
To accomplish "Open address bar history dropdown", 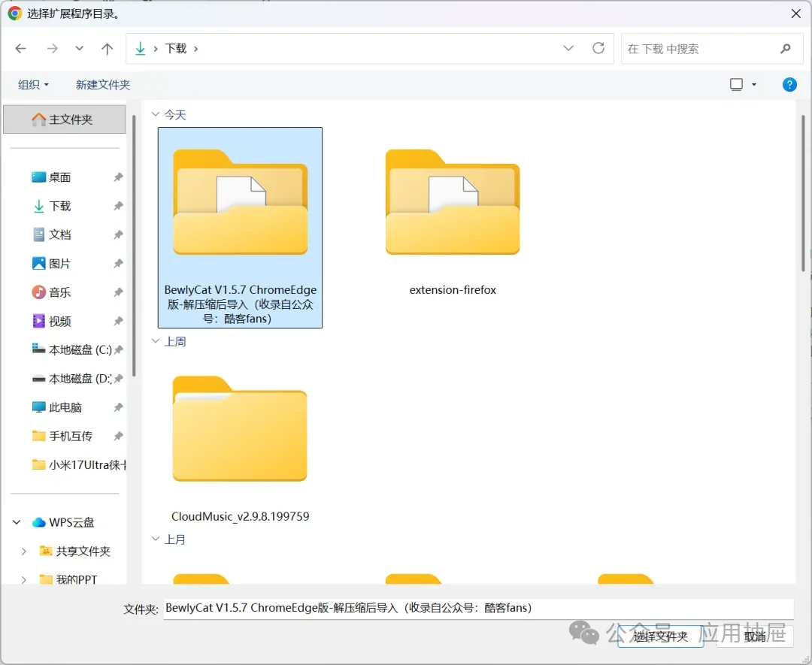I will tap(568, 48).
